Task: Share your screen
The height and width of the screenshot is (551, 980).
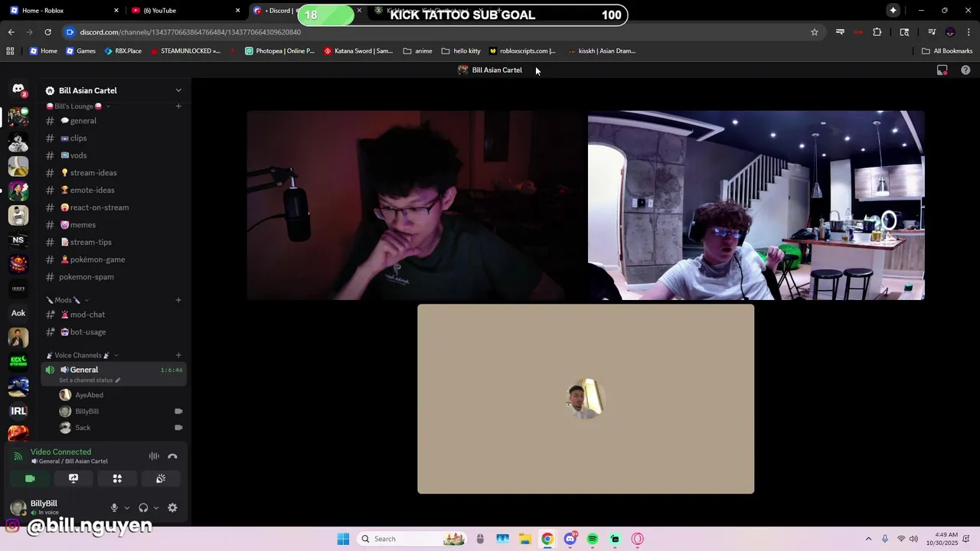Action: [x=73, y=478]
